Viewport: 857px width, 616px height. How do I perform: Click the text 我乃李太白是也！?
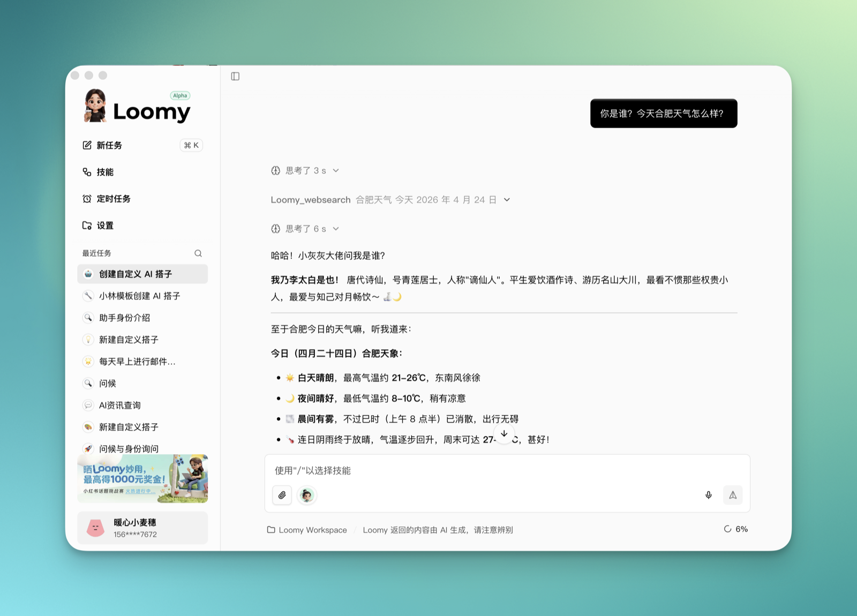(x=305, y=280)
